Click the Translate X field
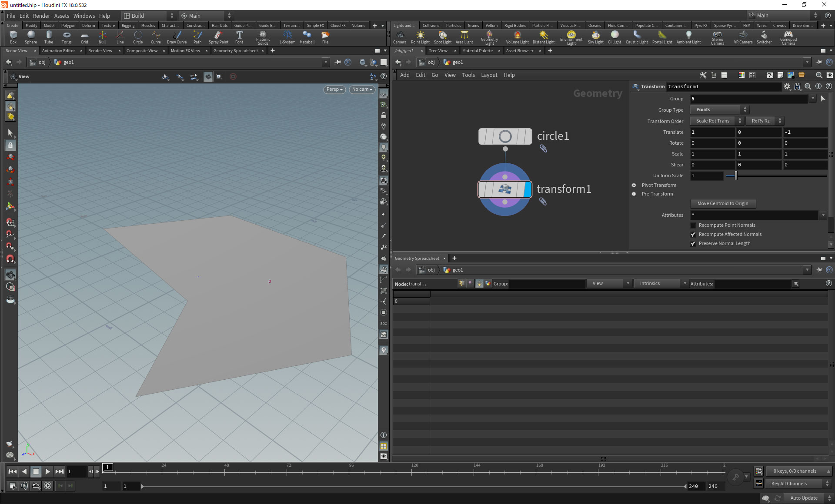This screenshot has height=504, width=835. 712,132
